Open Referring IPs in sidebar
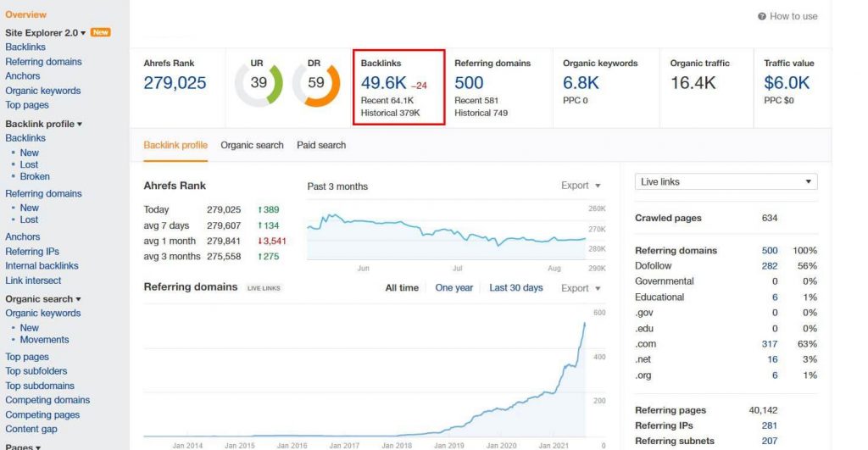 32,252
